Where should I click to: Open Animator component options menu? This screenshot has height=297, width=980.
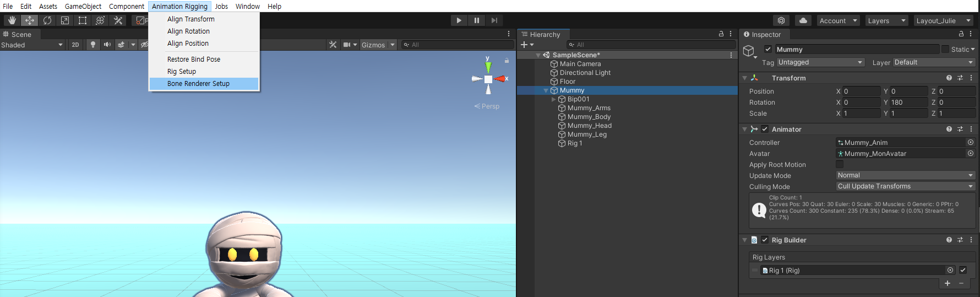971,129
